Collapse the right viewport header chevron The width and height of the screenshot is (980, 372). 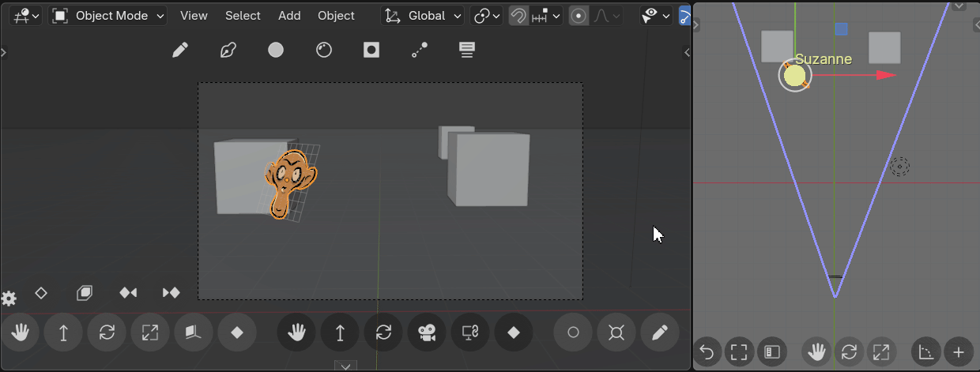tap(959, 5)
